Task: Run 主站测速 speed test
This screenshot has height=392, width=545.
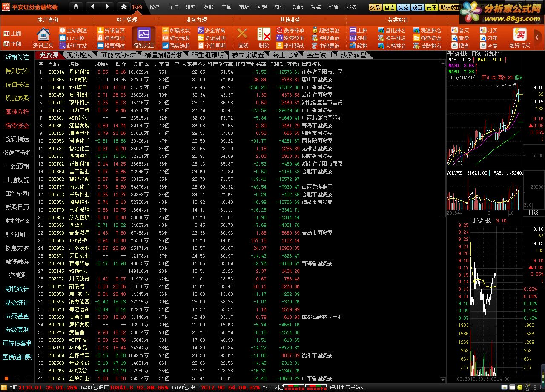Action: (x=73, y=31)
